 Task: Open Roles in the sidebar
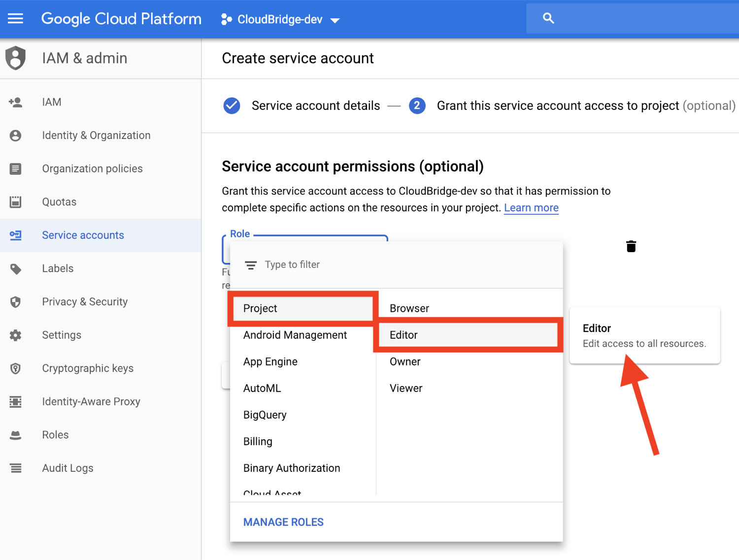[x=101, y=435]
